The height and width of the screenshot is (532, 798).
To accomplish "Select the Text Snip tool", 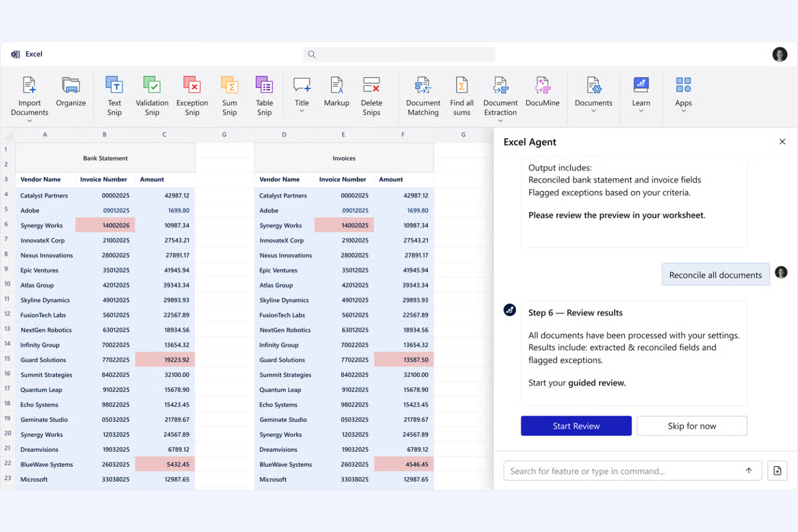I will (114, 96).
